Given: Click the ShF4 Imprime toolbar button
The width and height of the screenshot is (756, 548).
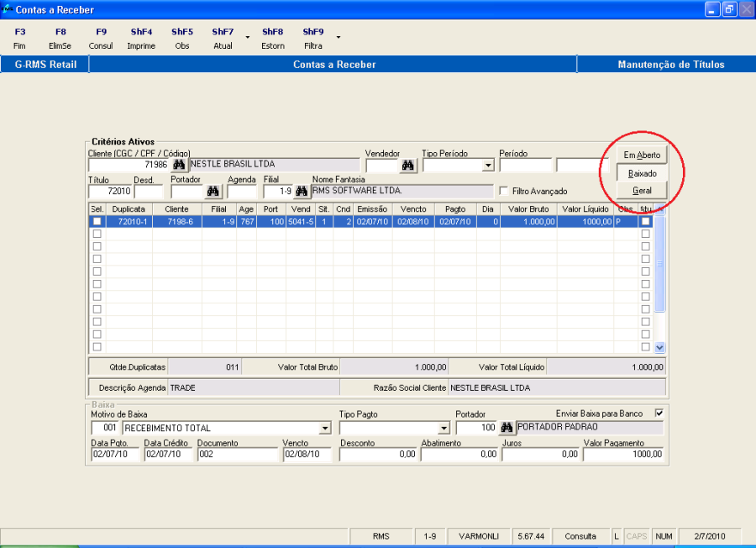Looking at the screenshot, I should point(141,39).
